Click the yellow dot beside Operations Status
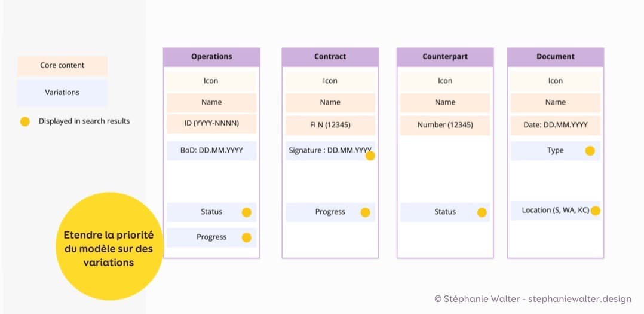644x314 pixels. click(x=246, y=212)
